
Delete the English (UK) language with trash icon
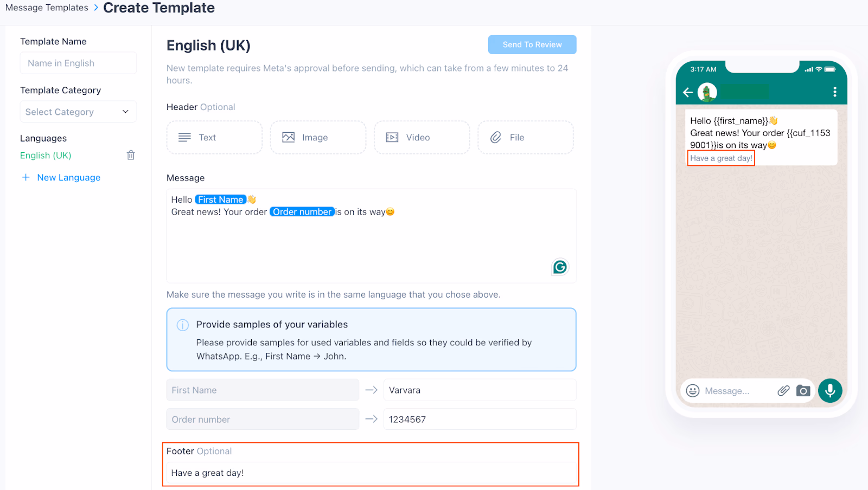[131, 155]
